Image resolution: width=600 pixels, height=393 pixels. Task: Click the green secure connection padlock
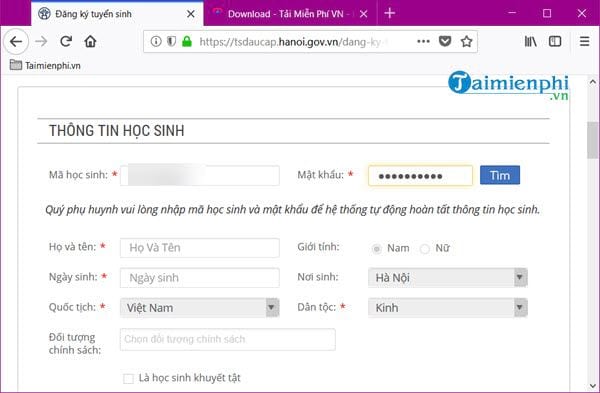tap(187, 41)
